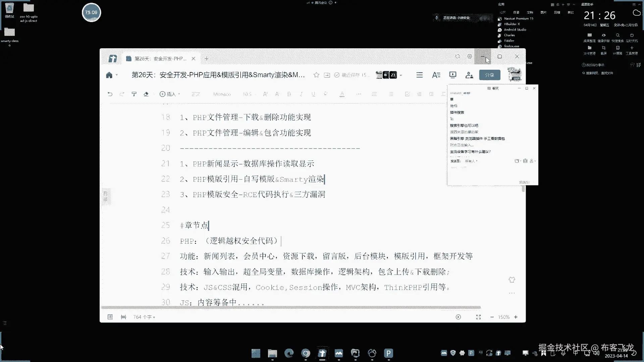Click the zoom in plus button
This screenshot has height=362, width=644.
(x=516, y=317)
